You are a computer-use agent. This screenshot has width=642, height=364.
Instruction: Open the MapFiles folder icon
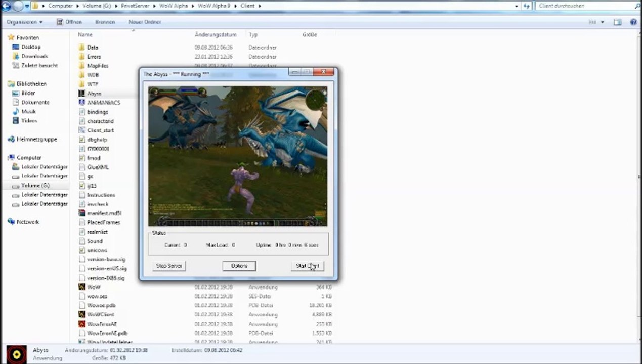tap(82, 66)
